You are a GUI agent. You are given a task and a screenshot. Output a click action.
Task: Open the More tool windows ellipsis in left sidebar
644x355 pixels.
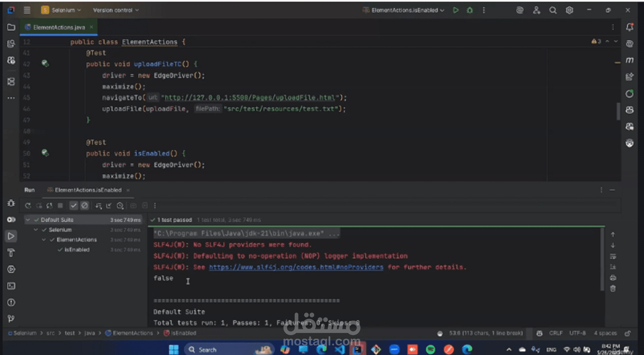click(x=11, y=98)
